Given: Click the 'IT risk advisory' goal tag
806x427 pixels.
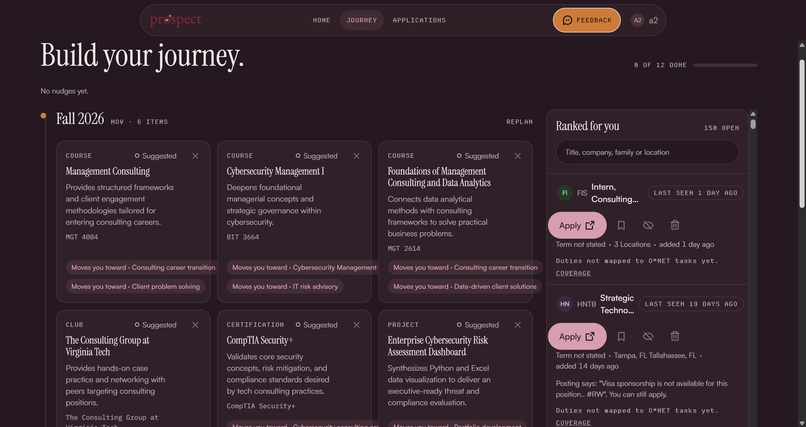Looking at the screenshot, I should click(285, 286).
